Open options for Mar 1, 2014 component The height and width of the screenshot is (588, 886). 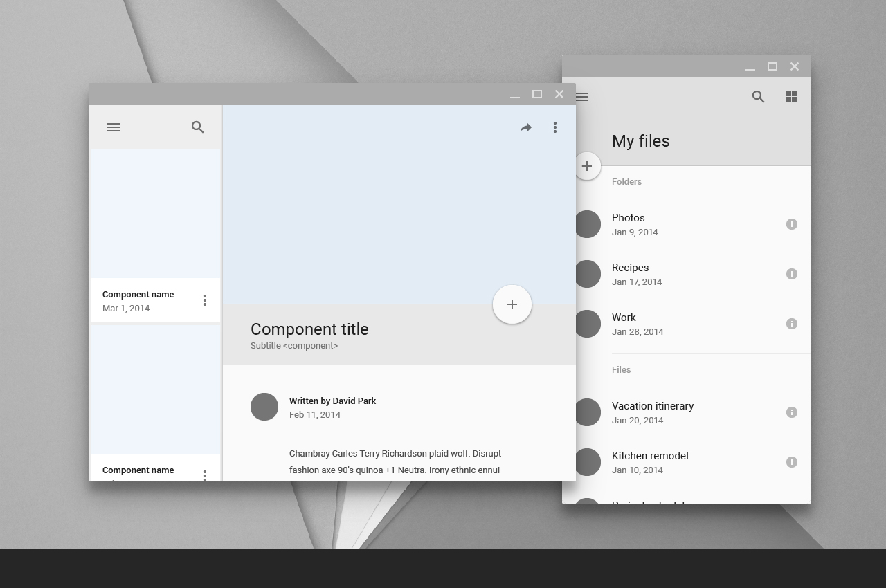coord(205,300)
